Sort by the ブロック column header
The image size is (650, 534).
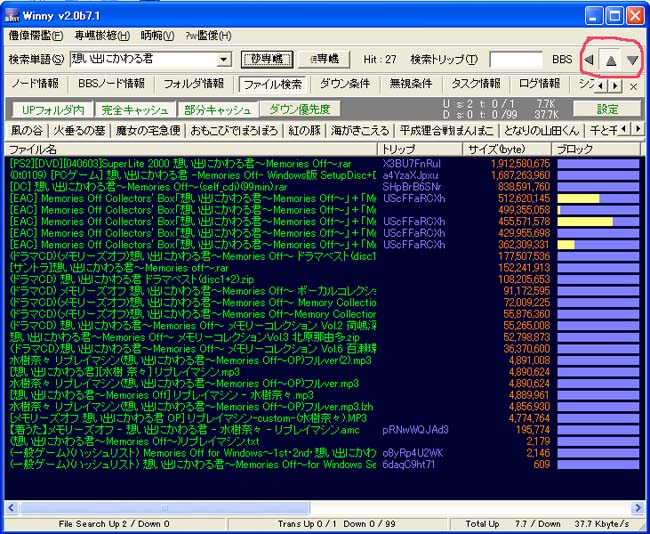(x=596, y=149)
